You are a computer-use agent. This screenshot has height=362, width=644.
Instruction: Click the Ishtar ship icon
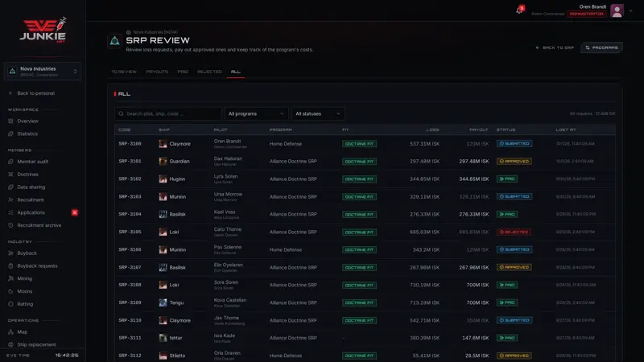pos(163,338)
